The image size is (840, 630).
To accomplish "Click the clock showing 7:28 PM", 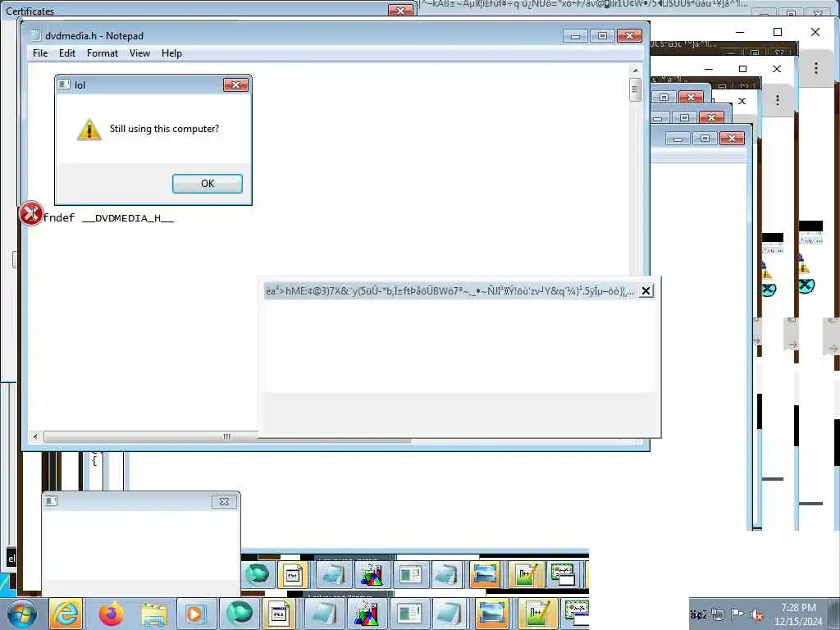I will tap(798, 608).
